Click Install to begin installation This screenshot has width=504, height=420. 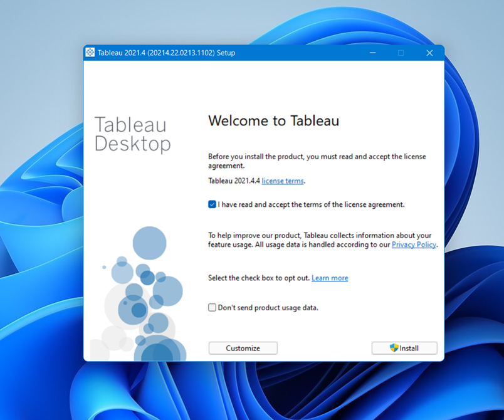[x=404, y=348]
